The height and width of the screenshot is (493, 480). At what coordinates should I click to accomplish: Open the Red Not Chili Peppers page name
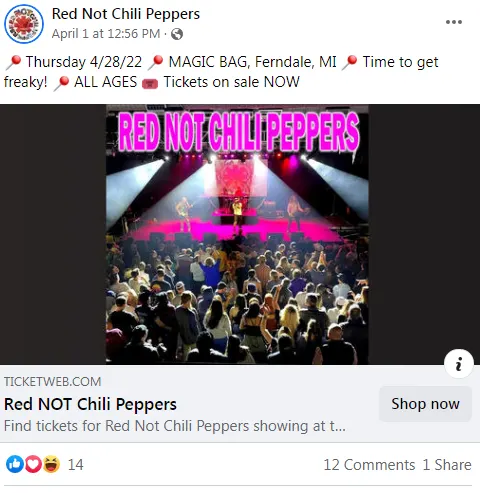(126, 14)
